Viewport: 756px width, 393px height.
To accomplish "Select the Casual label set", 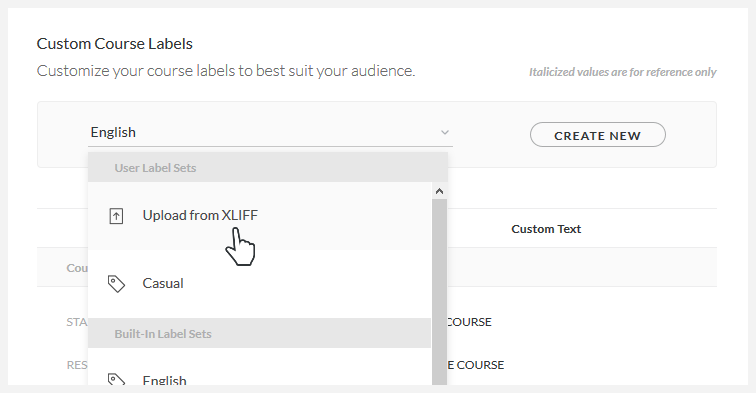I will [259, 284].
